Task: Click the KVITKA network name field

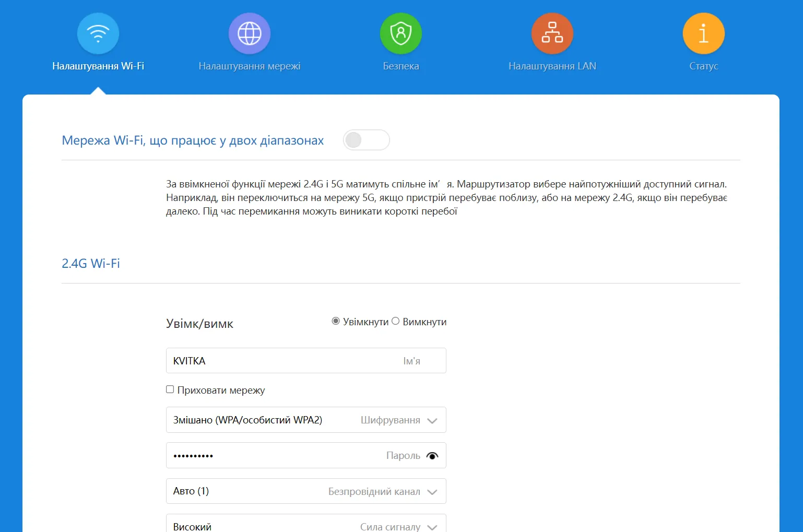Action: 282,361
